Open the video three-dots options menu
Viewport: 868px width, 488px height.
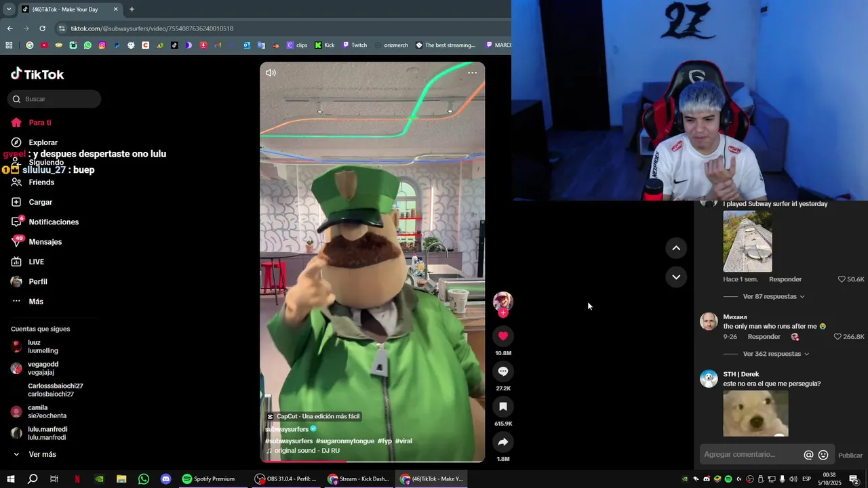pyautogui.click(x=472, y=73)
